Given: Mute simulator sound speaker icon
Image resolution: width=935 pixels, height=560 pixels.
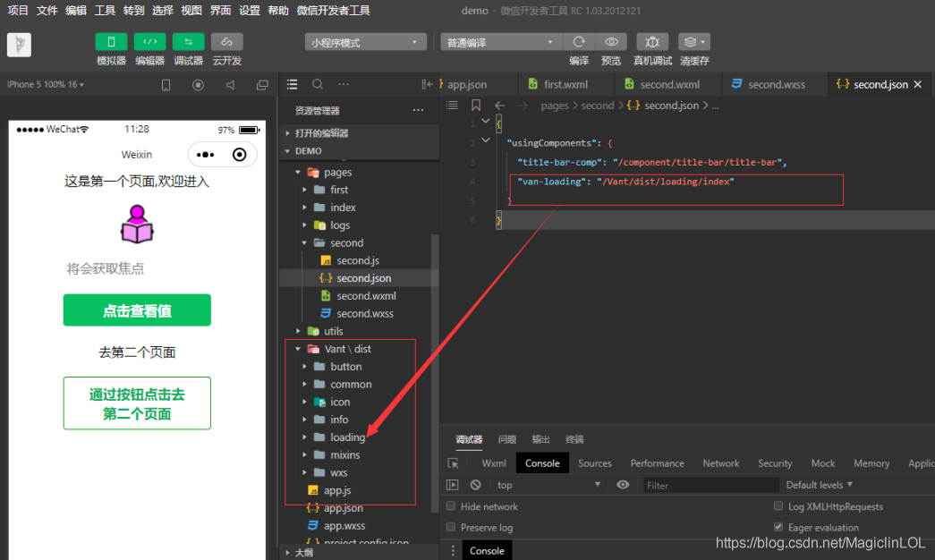Looking at the screenshot, I should (230, 85).
